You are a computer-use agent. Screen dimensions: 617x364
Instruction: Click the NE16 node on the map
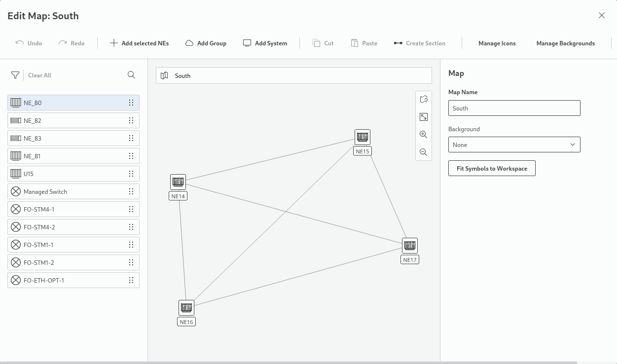[x=186, y=308]
